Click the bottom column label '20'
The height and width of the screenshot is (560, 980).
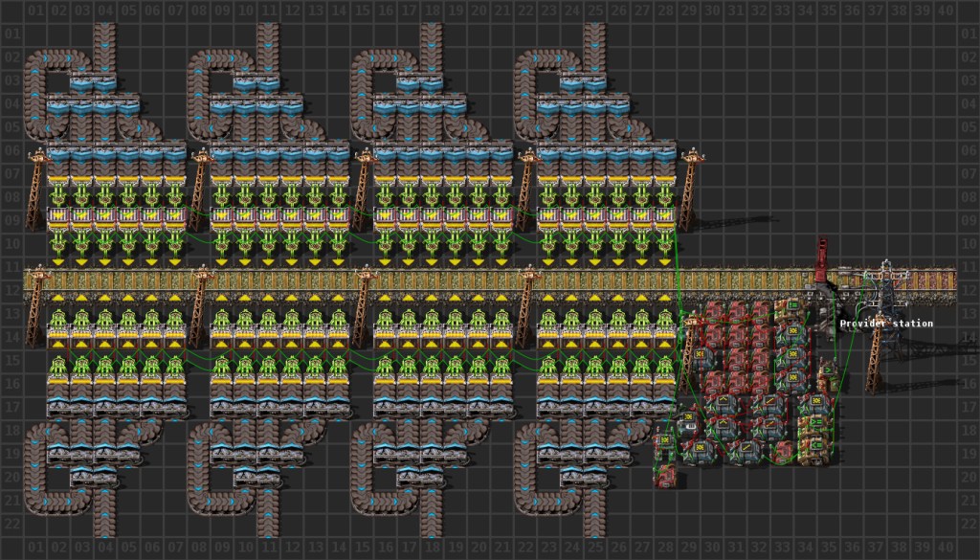[479, 548]
